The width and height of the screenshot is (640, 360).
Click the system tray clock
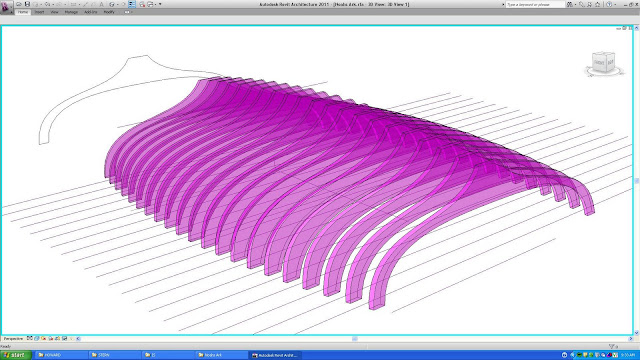629,355
